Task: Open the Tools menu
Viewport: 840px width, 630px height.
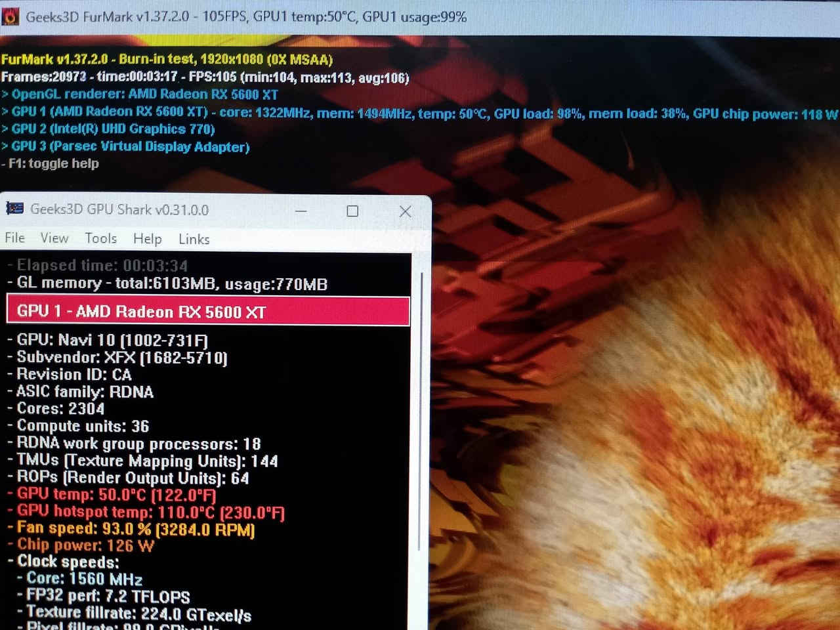Action: [x=100, y=238]
